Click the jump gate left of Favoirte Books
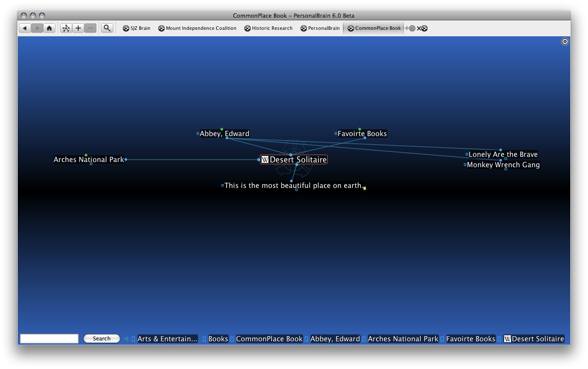This screenshot has width=588, height=369. [x=336, y=134]
